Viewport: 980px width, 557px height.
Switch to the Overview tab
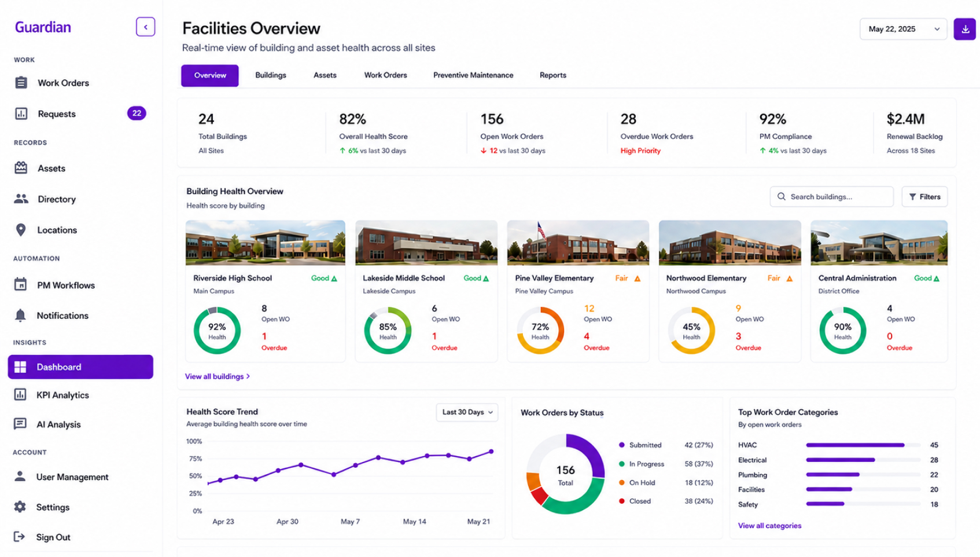[x=210, y=75]
